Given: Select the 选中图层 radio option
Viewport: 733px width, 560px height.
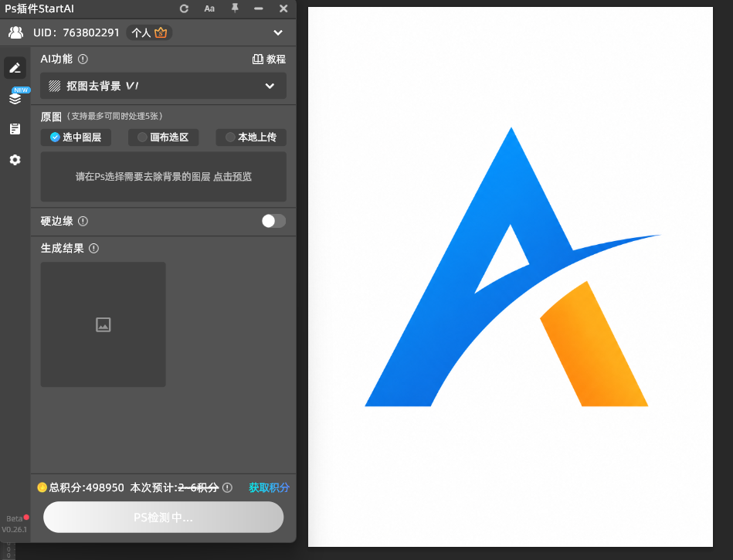Looking at the screenshot, I should tap(76, 137).
